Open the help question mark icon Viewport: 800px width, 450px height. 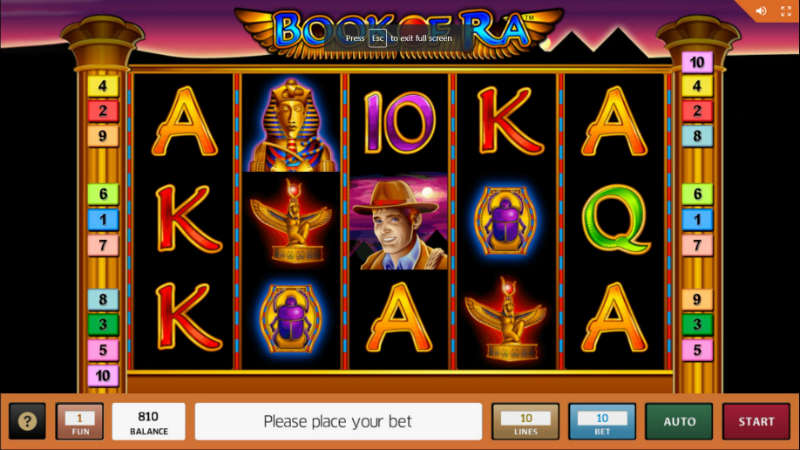(x=27, y=421)
